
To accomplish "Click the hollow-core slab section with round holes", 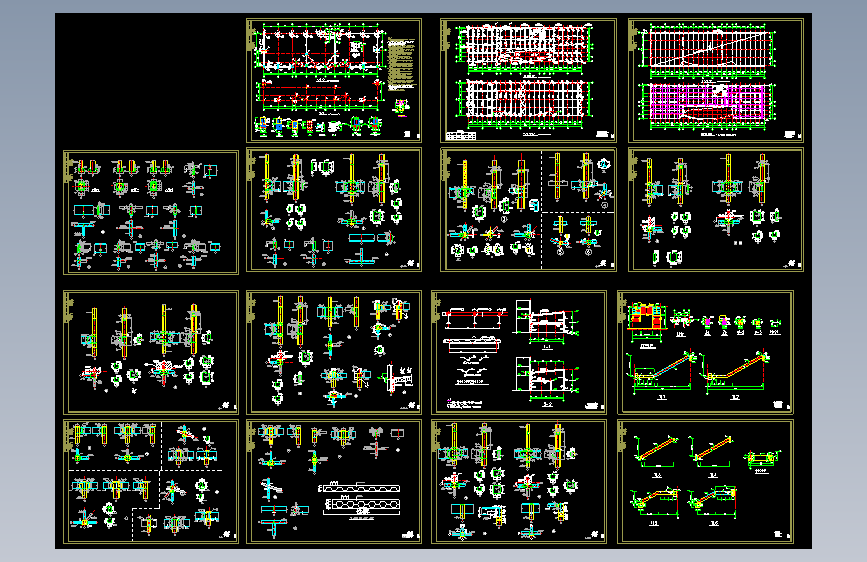I will (x=361, y=505).
